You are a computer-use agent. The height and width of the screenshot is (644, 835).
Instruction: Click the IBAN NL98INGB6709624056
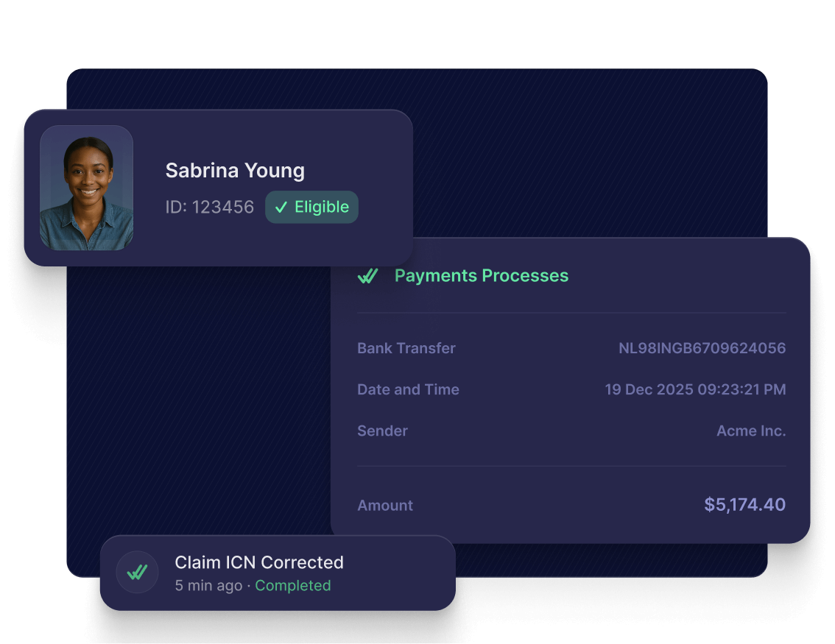click(x=702, y=348)
